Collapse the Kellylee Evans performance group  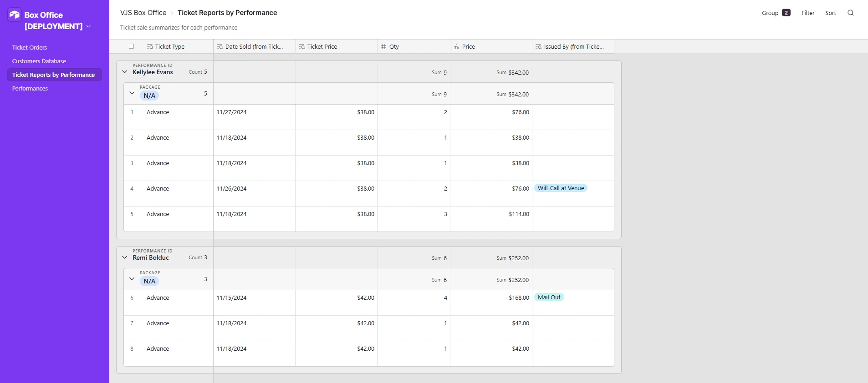coord(125,72)
